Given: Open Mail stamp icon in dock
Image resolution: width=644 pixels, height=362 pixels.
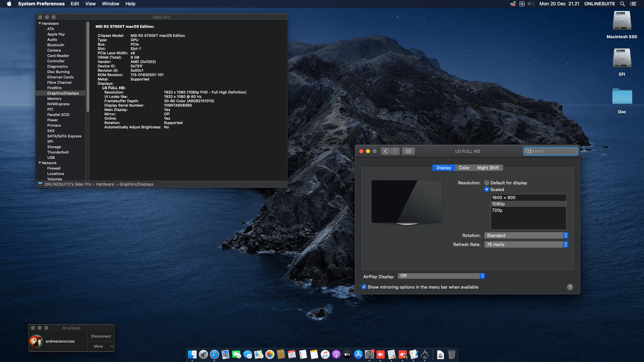Looking at the screenshot, I should point(225,354).
